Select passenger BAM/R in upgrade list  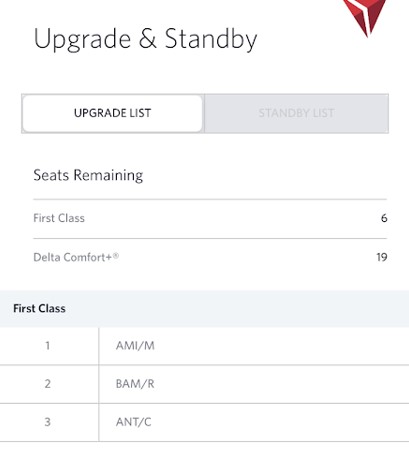(x=135, y=384)
